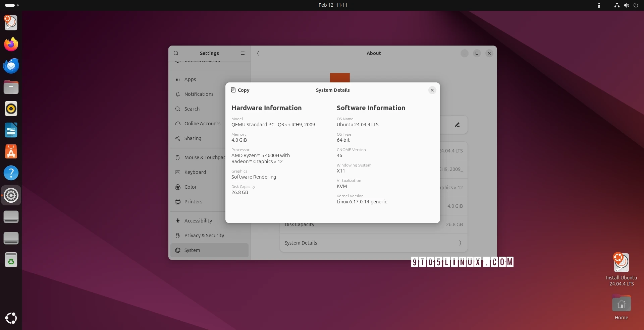The height and width of the screenshot is (330, 644).
Task: Click the back arrow on the About page
Action: [258, 53]
